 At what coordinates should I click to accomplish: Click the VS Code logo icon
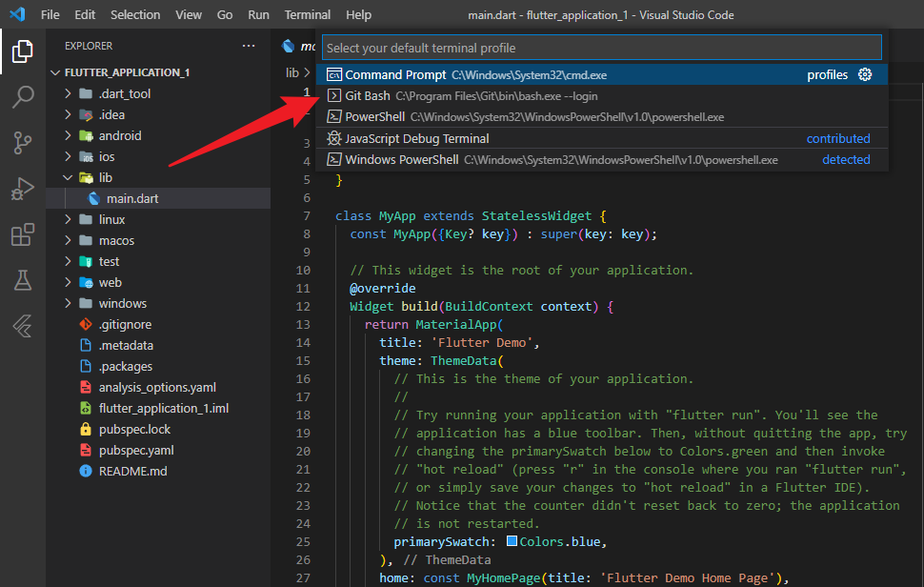tap(17, 14)
